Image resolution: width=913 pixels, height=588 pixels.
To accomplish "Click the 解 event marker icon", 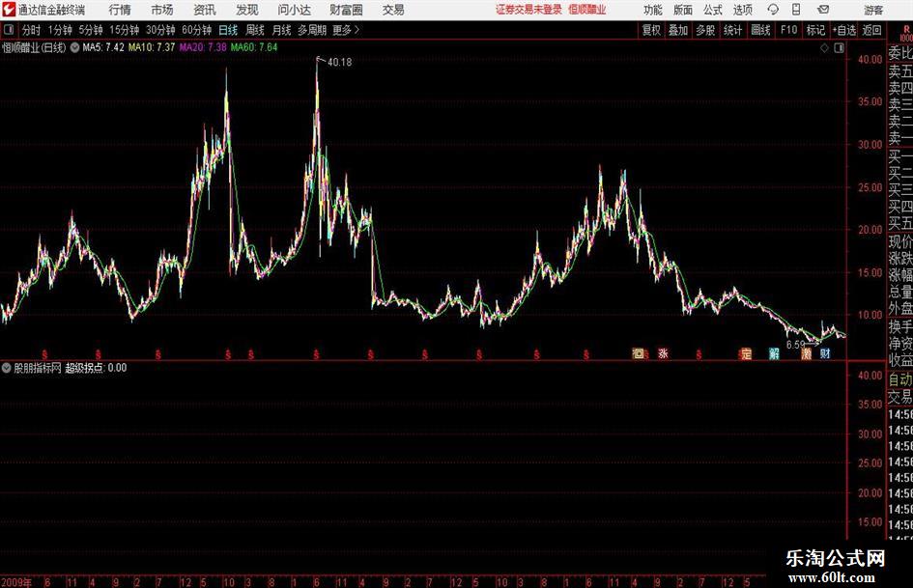I will coord(774,353).
